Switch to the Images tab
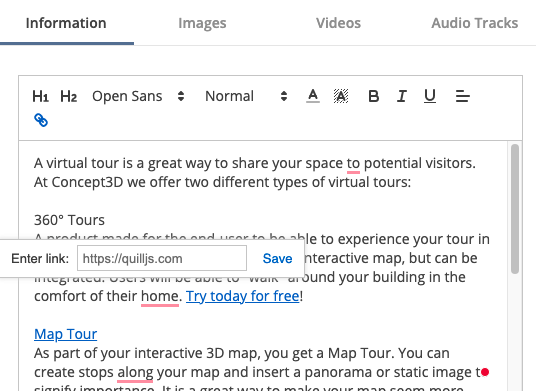Viewport: 536px width, 391px height. (x=202, y=23)
